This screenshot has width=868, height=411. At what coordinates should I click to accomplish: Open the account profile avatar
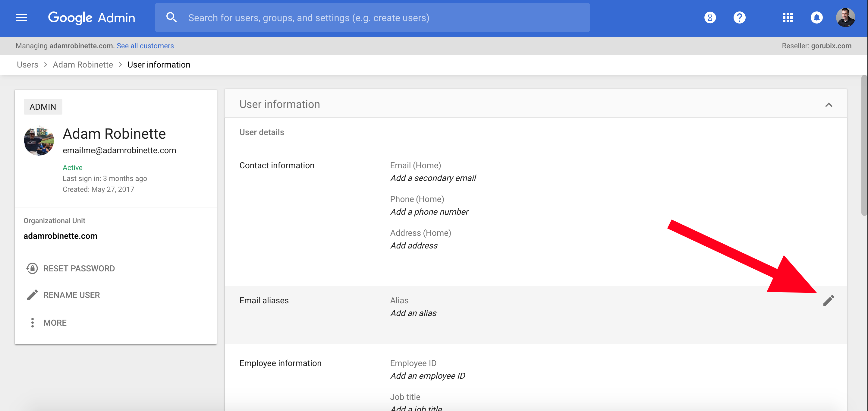(x=845, y=17)
